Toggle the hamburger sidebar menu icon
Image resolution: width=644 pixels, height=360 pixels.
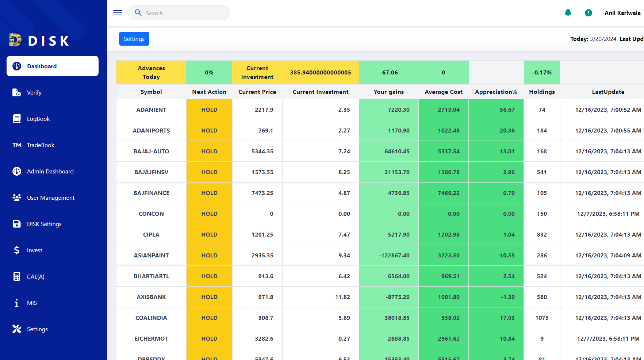118,13
